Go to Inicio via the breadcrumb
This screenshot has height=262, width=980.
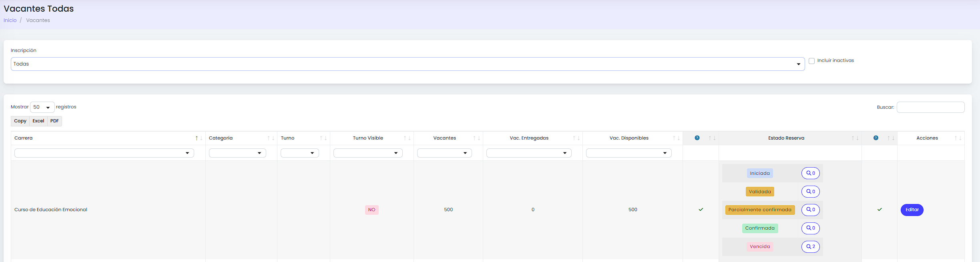[x=10, y=20]
